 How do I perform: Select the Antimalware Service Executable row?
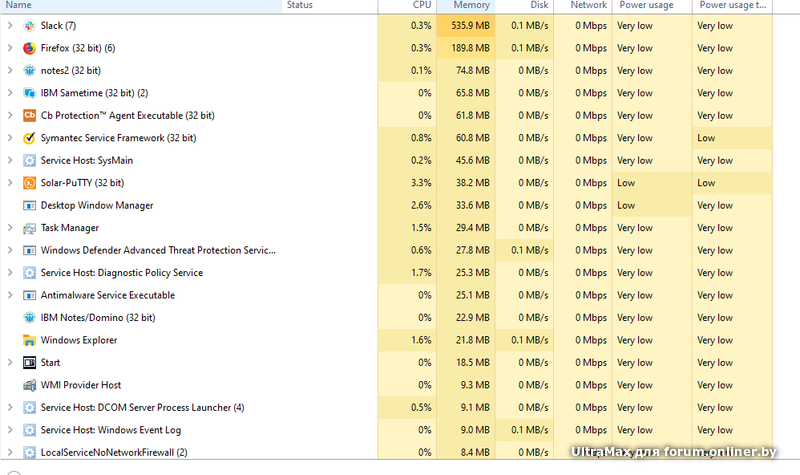(107, 295)
